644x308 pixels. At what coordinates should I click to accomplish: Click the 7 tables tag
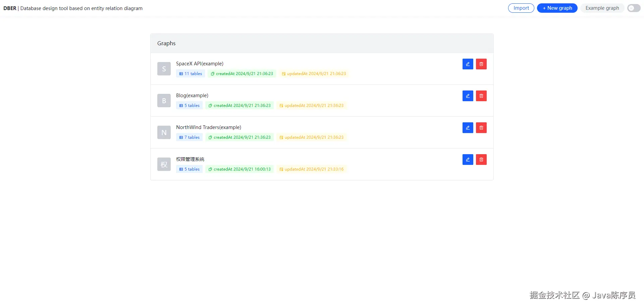point(189,137)
